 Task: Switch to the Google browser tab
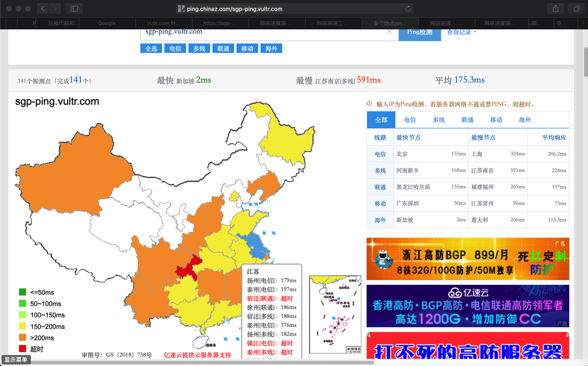pos(107,23)
